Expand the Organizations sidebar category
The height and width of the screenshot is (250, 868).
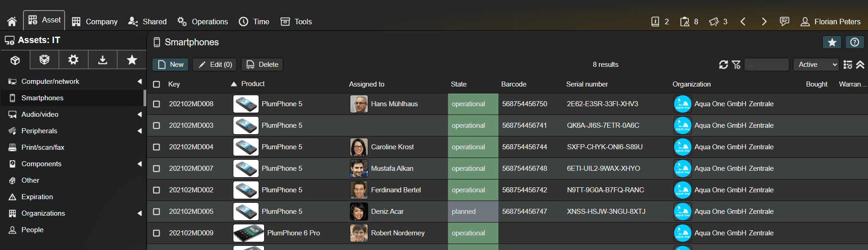(139, 213)
